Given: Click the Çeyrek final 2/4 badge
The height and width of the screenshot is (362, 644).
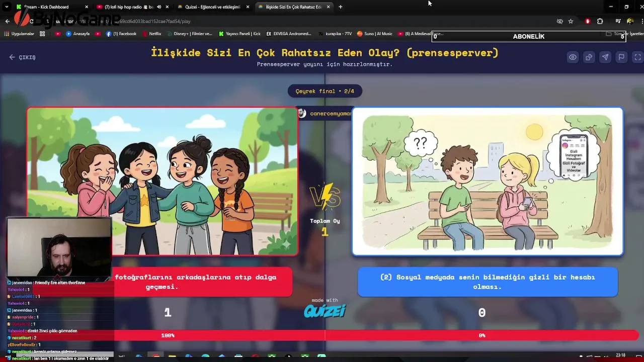Looking at the screenshot, I should [x=325, y=91].
